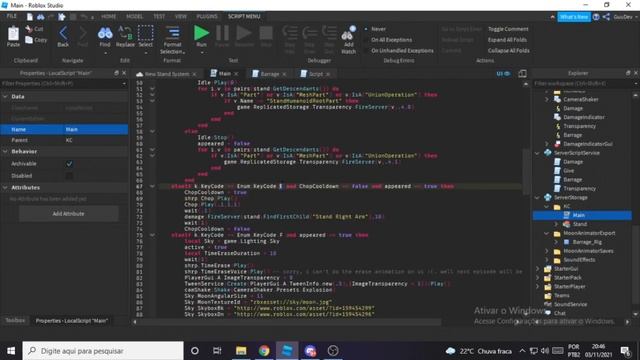This screenshot has height=360, width=640.
Task: Click the share icon near GuuDev
Action: tap(606, 17)
